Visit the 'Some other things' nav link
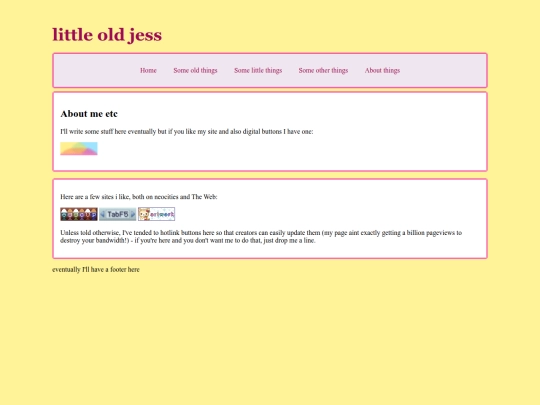The width and height of the screenshot is (540, 405). 323,70
